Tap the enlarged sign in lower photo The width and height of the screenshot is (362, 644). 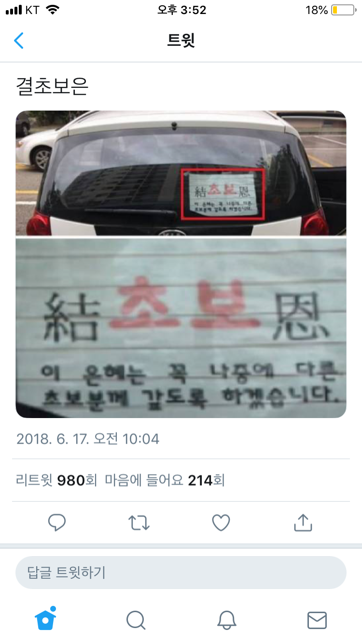181,327
